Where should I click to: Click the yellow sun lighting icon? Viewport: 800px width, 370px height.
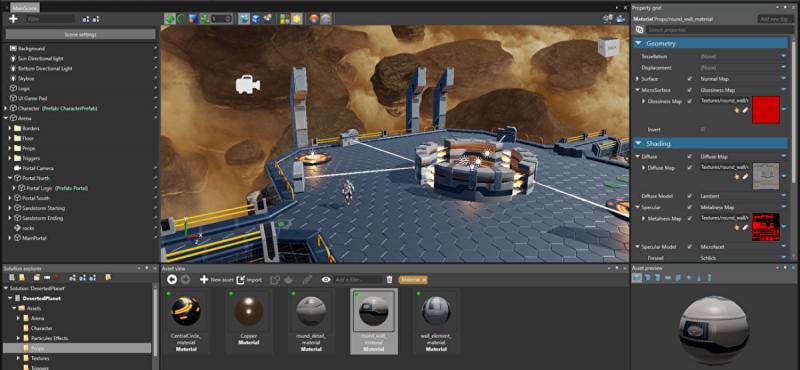(x=296, y=19)
